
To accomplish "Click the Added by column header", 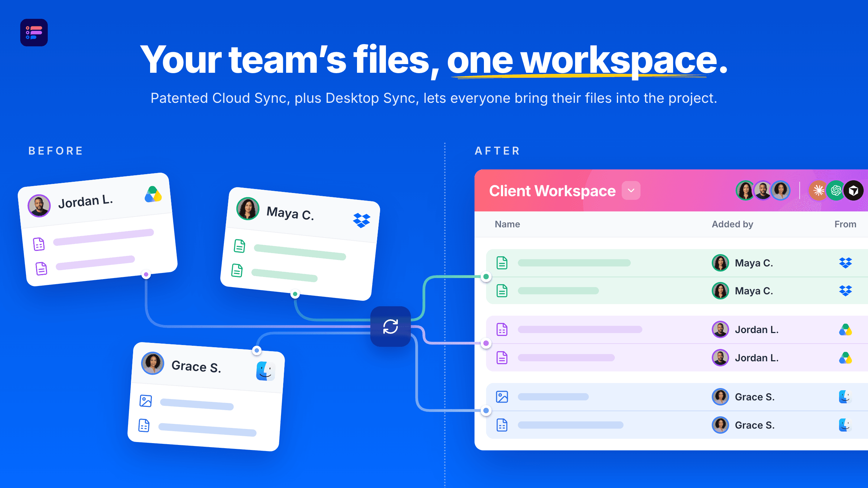I will (732, 224).
